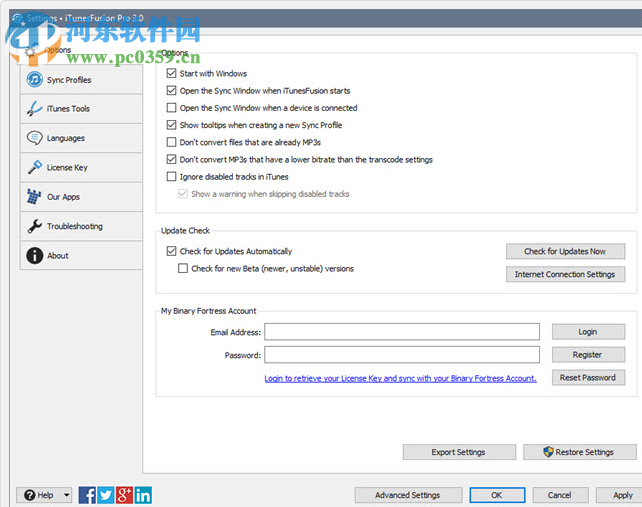642x507 pixels.
Task: Switch to iTunes Tools tab
Action: 81,109
